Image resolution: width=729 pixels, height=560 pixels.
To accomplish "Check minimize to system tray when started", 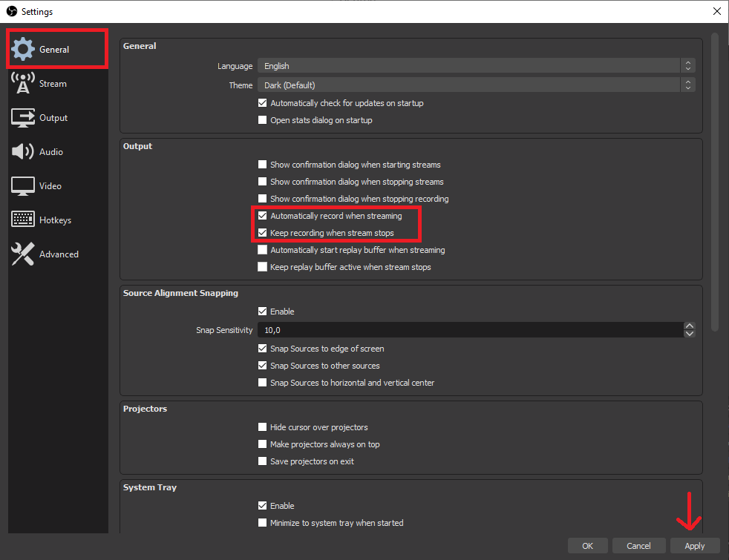I will tap(262, 522).
